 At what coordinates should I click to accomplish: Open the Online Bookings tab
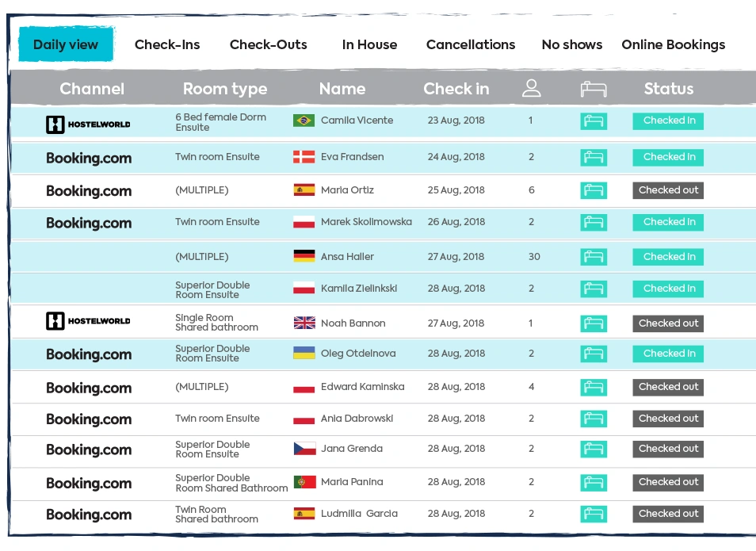[673, 45]
